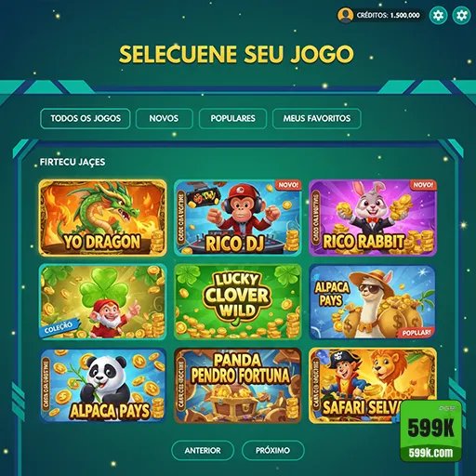Launch the Safari Selva game
Image resolution: width=476 pixels, height=476 pixels.
[356, 386]
